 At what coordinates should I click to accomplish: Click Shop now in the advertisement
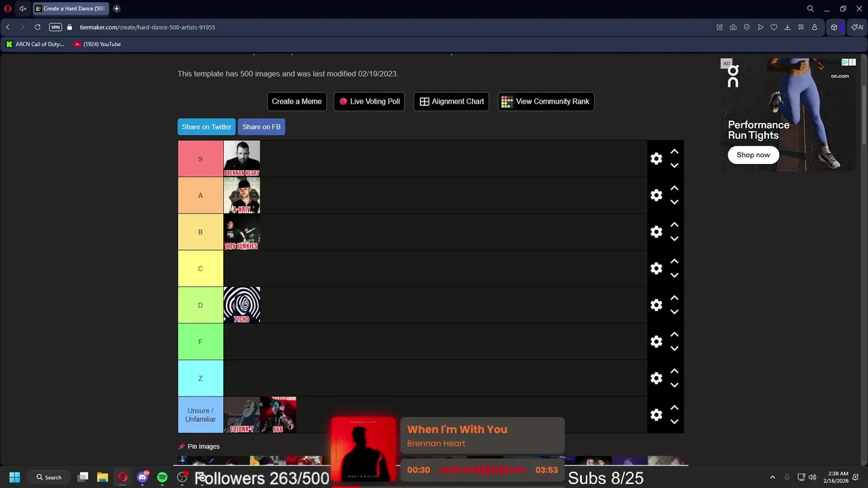753,155
